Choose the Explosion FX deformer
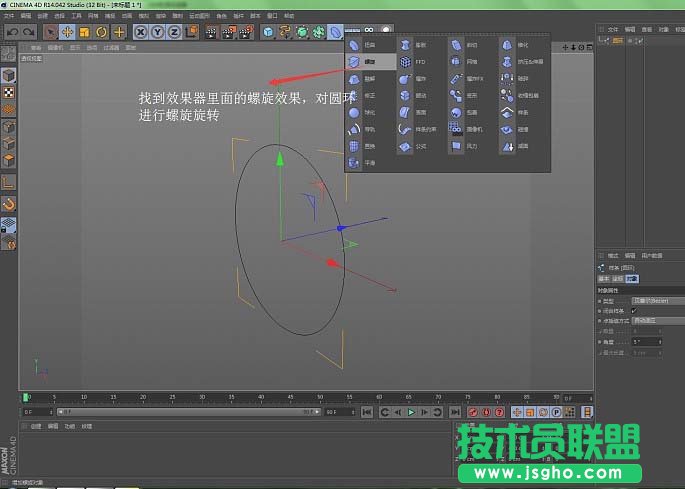 (472, 79)
